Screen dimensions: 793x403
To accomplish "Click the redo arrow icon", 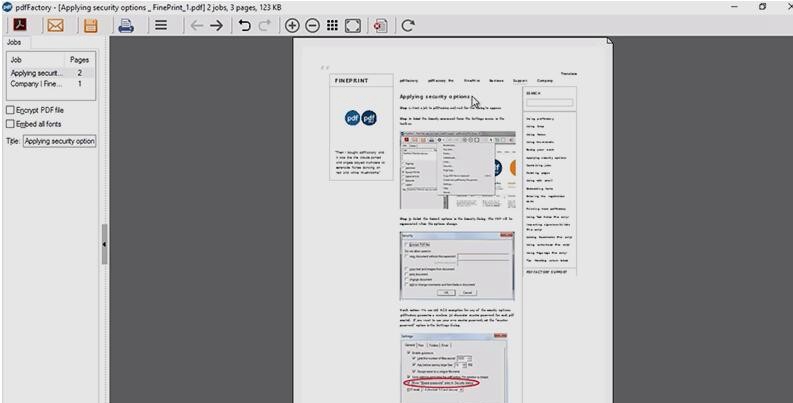I will [264, 25].
